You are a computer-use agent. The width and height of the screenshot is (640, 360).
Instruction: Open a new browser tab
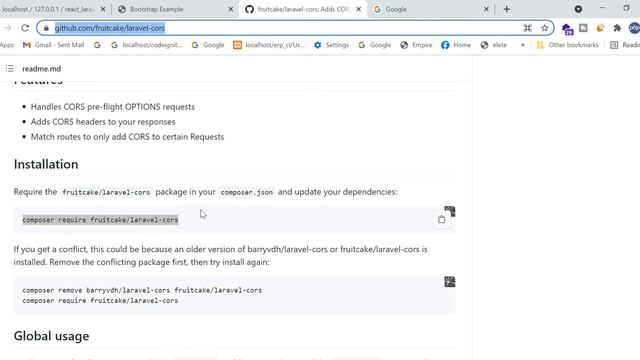(507, 9)
